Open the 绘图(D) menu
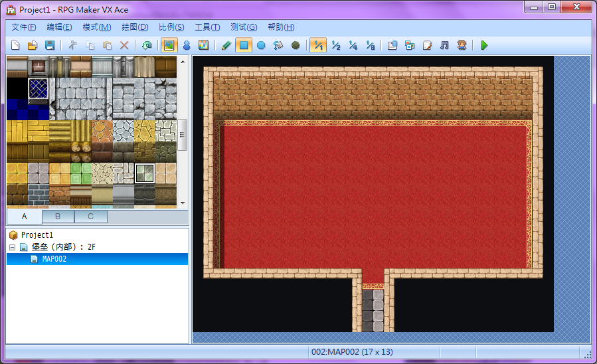 [135, 27]
